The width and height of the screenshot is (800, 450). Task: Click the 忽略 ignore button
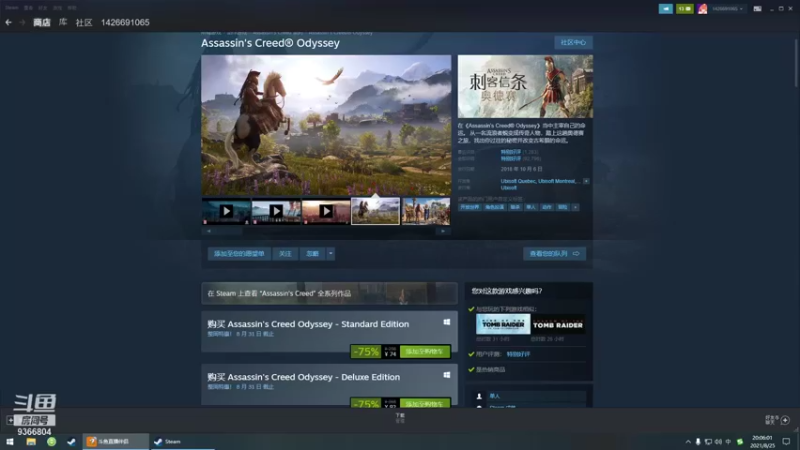pyautogui.click(x=312, y=254)
